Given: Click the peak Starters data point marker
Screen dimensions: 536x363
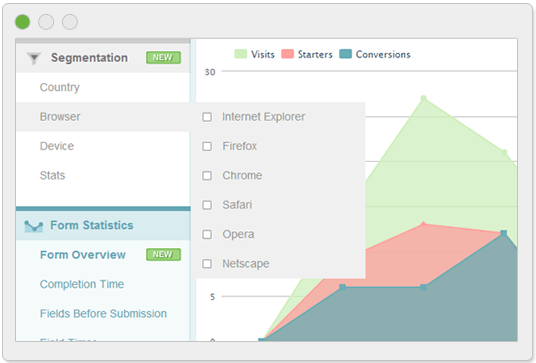Looking at the screenshot, I should [424, 224].
